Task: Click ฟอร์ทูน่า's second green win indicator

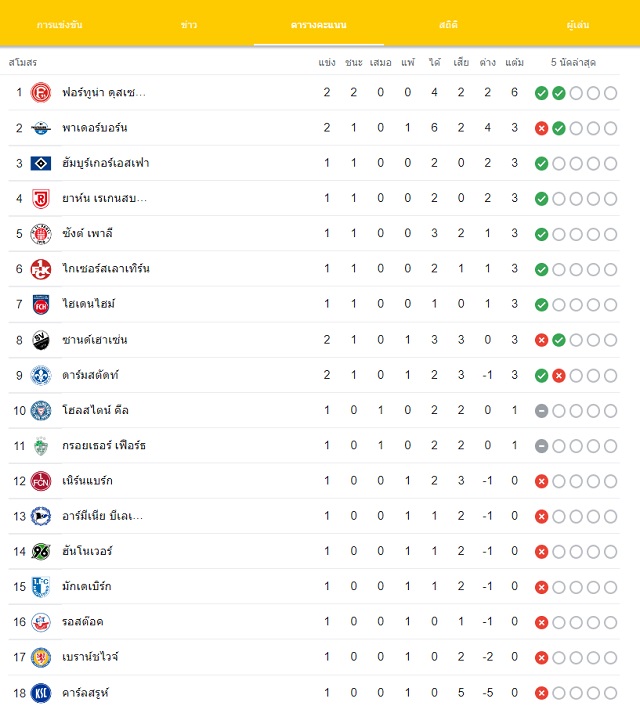Action: pos(559,93)
